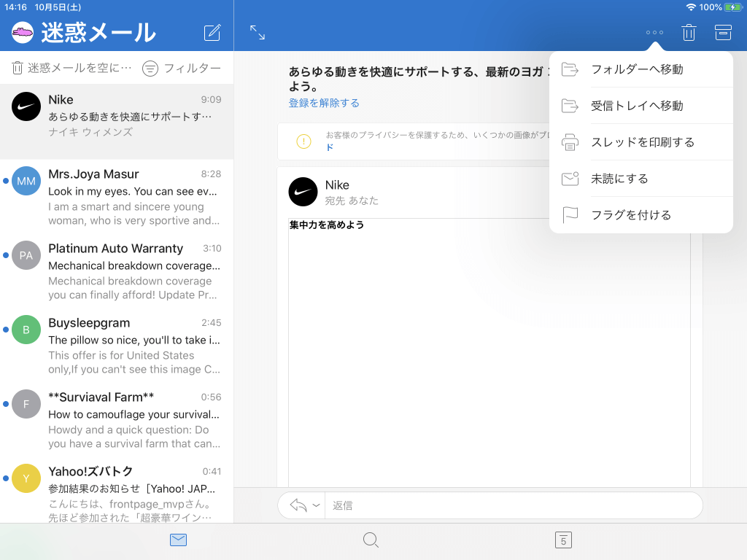Tap the PA avatar circle
Screen dimensions: 747x560
[26, 255]
